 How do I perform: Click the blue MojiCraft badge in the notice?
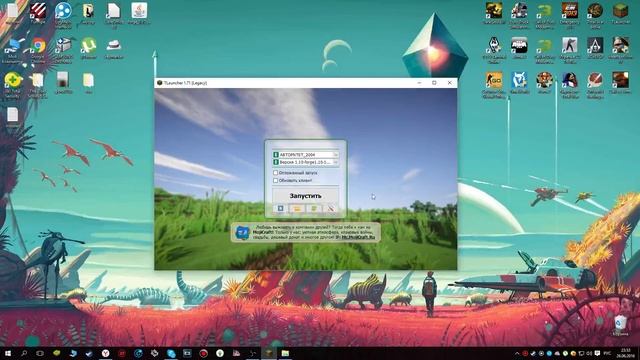pos(242,233)
